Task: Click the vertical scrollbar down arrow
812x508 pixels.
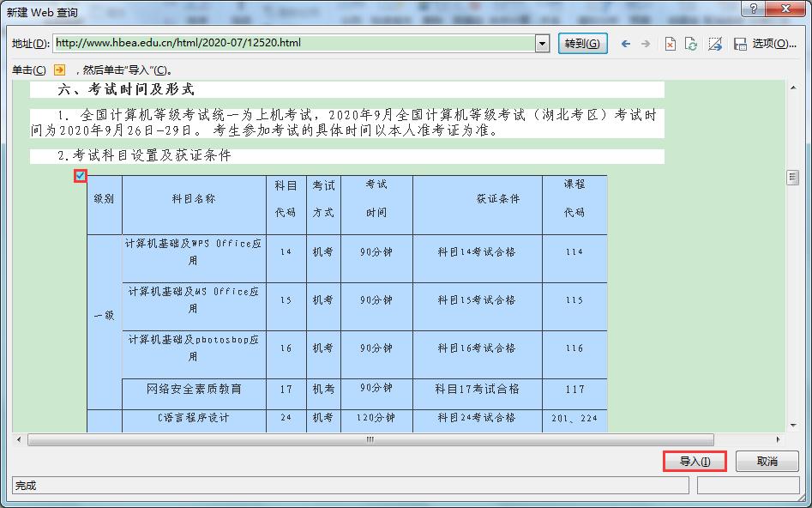Action: [791, 426]
